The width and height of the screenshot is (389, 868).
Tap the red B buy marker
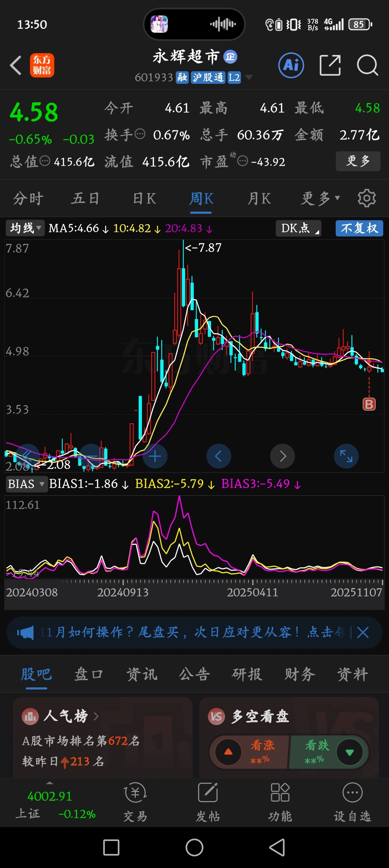coord(369,404)
